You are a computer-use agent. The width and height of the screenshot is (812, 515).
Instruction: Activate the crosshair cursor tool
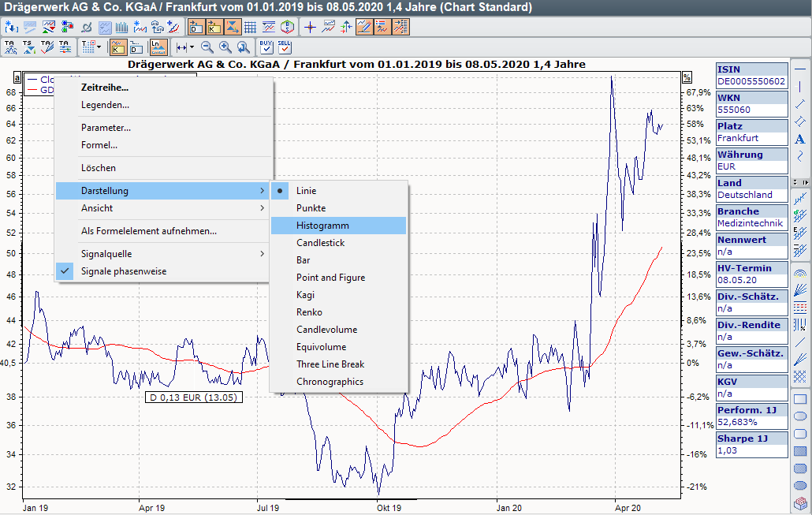coord(310,27)
